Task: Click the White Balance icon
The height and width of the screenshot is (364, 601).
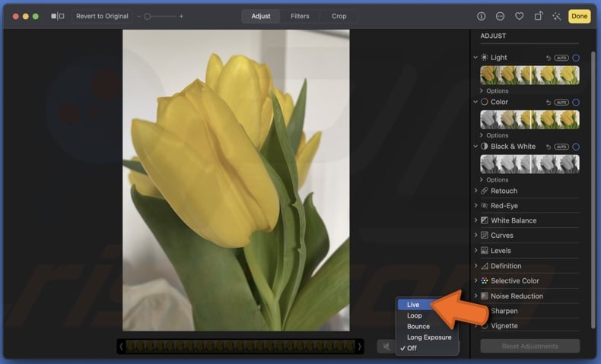Action: pos(485,220)
